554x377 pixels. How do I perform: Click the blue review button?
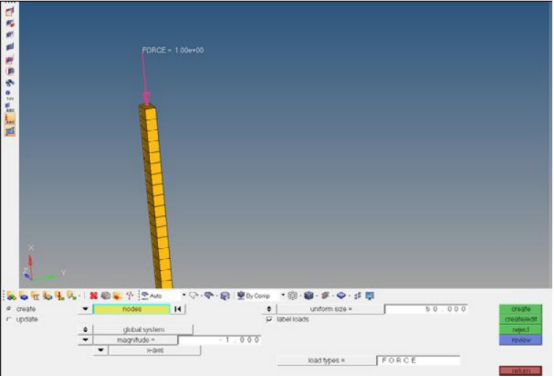[x=520, y=340]
